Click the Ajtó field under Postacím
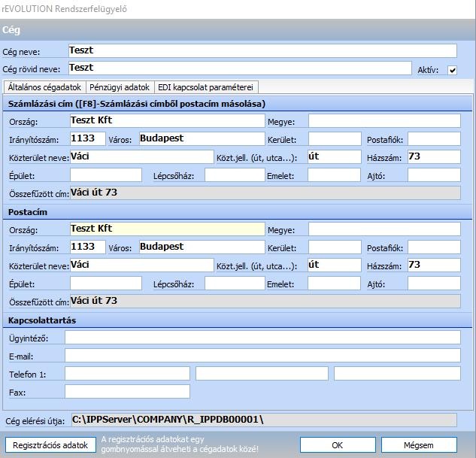The width and height of the screenshot is (476, 458). (434, 283)
